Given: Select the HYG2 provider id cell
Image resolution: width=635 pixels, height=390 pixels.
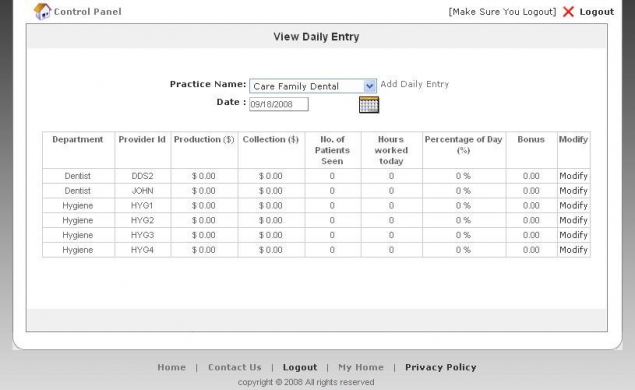Looking at the screenshot, I should click(143, 220).
